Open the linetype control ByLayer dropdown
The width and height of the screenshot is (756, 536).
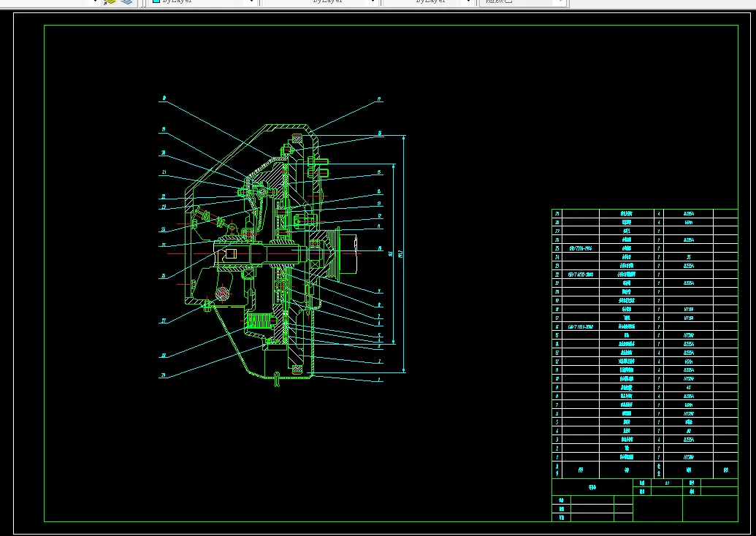pyautogui.click(x=320, y=2)
